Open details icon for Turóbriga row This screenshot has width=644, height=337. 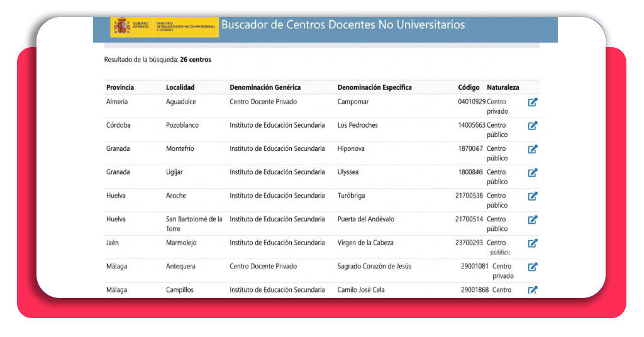pyautogui.click(x=532, y=196)
